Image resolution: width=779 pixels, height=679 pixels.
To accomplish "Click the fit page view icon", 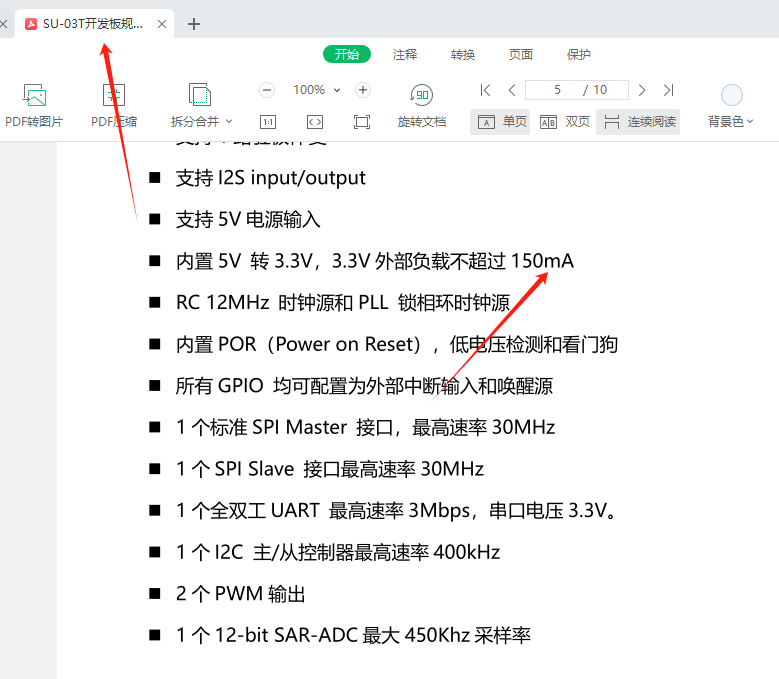I will (x=362, y=122).
